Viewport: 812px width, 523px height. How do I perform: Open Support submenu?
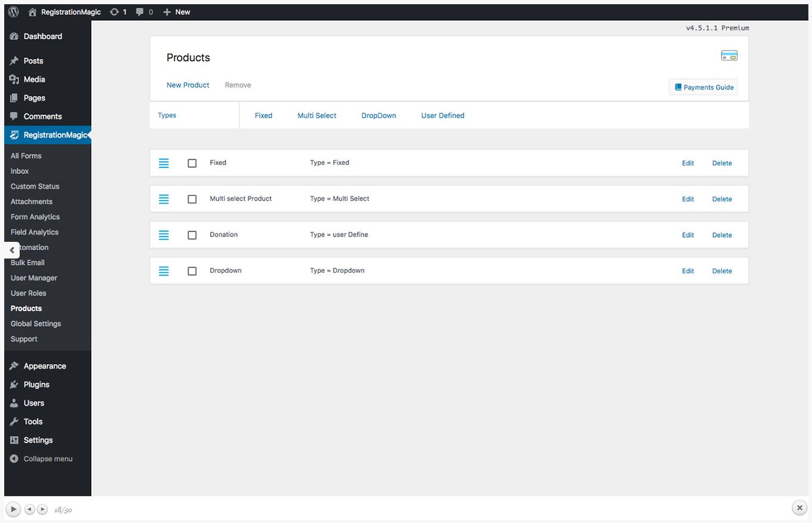[24, 339]
